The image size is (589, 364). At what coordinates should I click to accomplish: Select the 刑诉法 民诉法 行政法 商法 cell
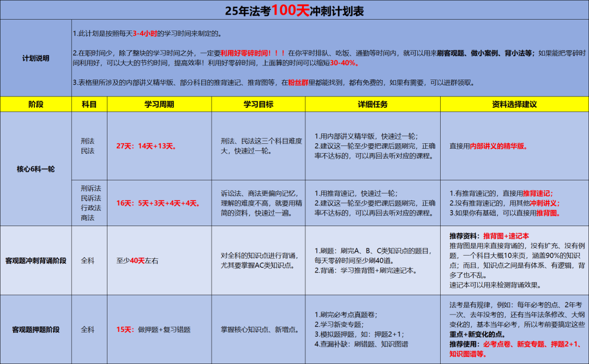[x=89, y=203]
